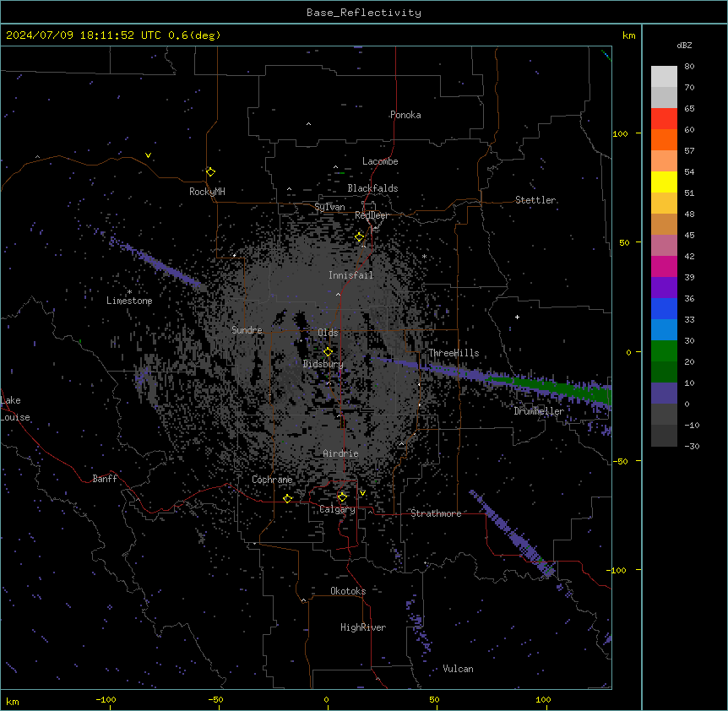
Task: Select the light gray 80-70 dBZ legend swatch
Action: (664, 77)
